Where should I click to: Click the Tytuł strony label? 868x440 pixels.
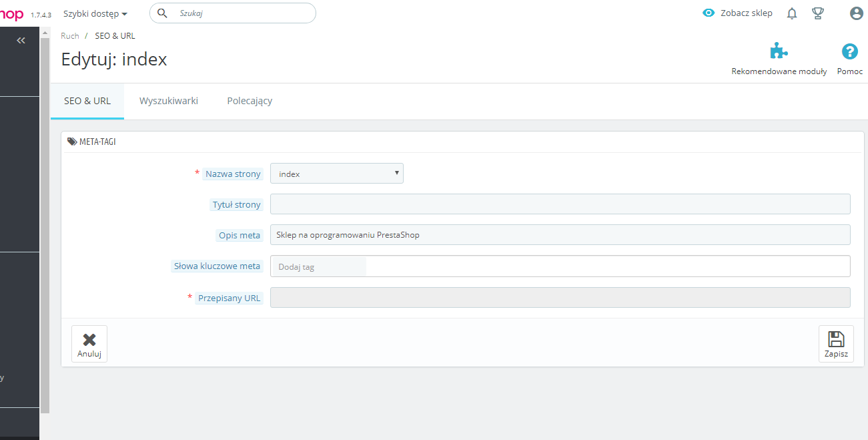tap(236, 205)
